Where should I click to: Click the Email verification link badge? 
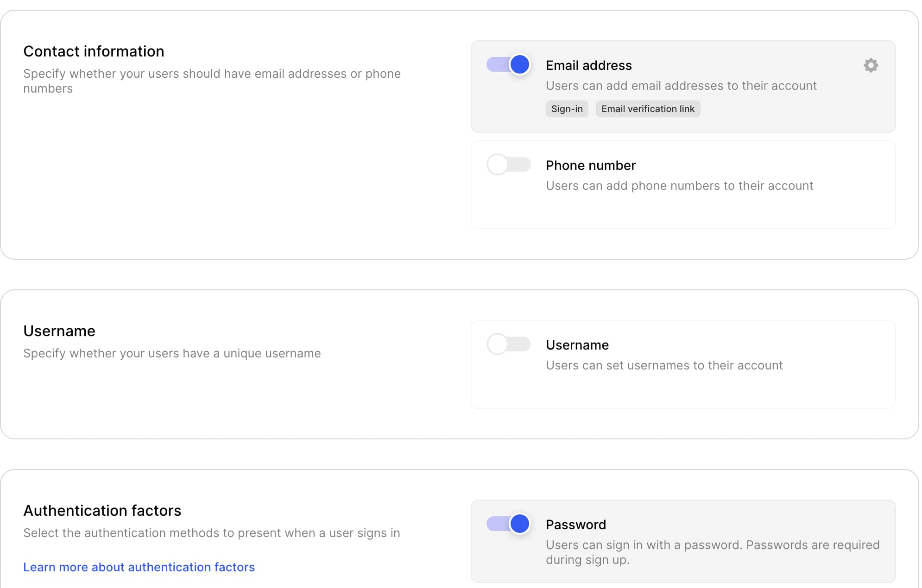point(648,109)
